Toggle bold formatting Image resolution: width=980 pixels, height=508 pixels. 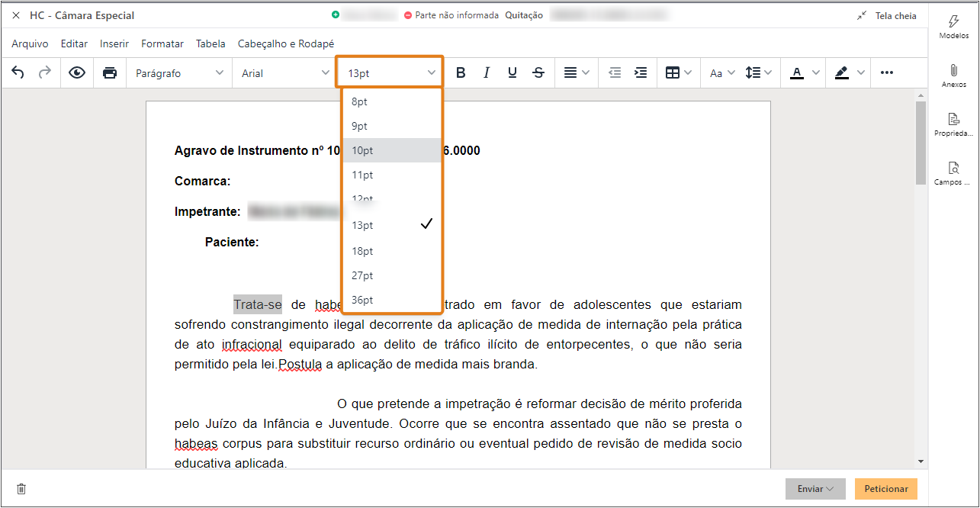(x=461, y=72)
